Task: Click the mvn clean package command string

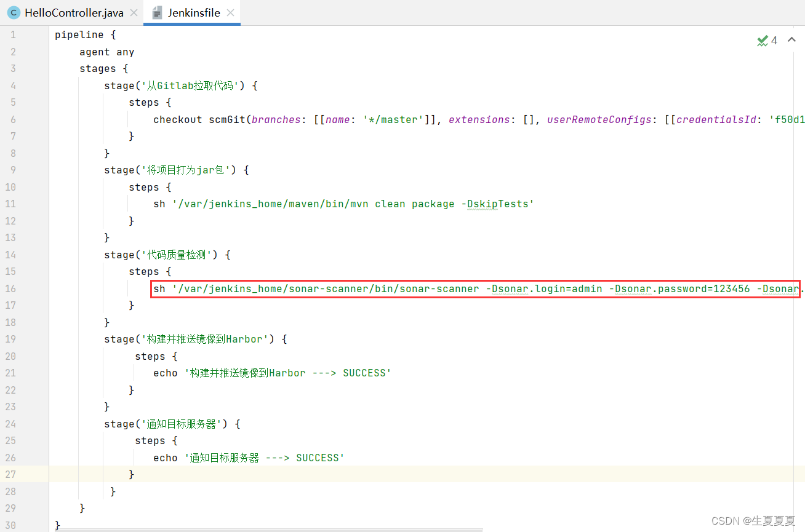Action: point(353,204)
